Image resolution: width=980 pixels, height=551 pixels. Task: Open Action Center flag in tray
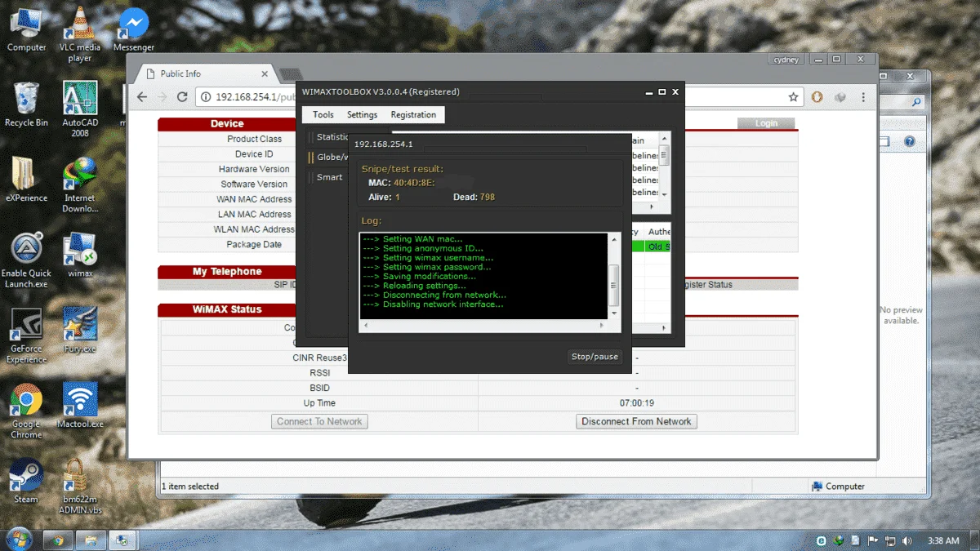coord(873,540)
